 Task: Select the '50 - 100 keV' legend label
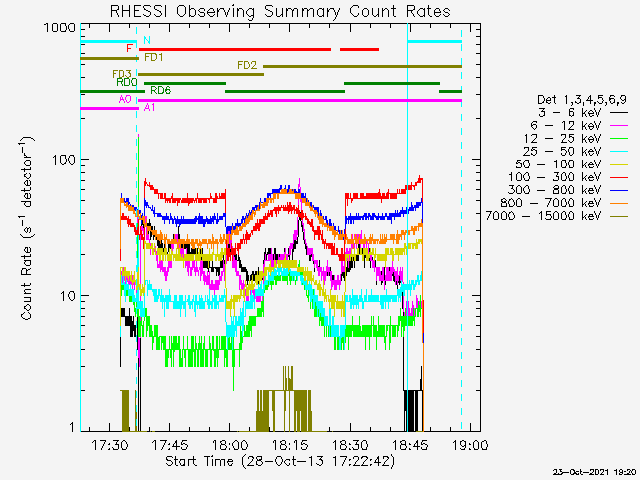[558, 164]
